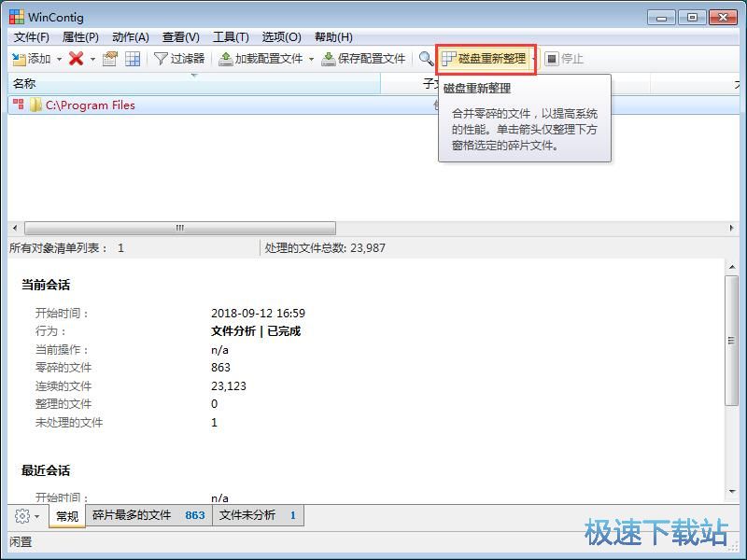Click the gear settings icon at bottom left
The width and height of the screenshot is (747, 560).
point(21,516)
